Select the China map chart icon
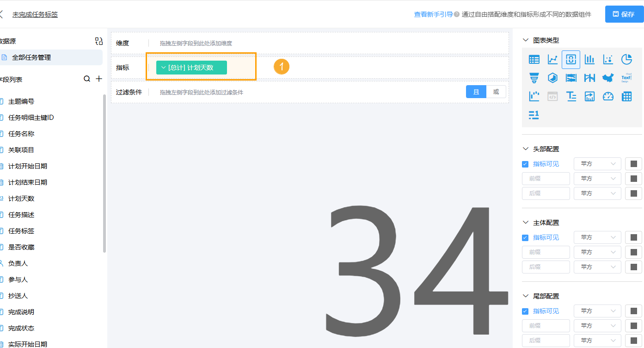The height and width of the screenshot is (348, 644). tap(608, 78)
